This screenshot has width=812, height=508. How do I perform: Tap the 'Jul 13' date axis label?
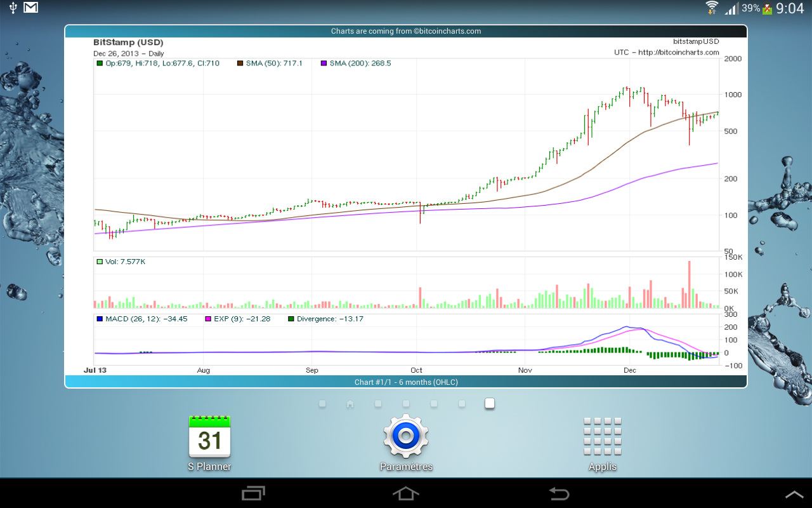coord(96,370)
